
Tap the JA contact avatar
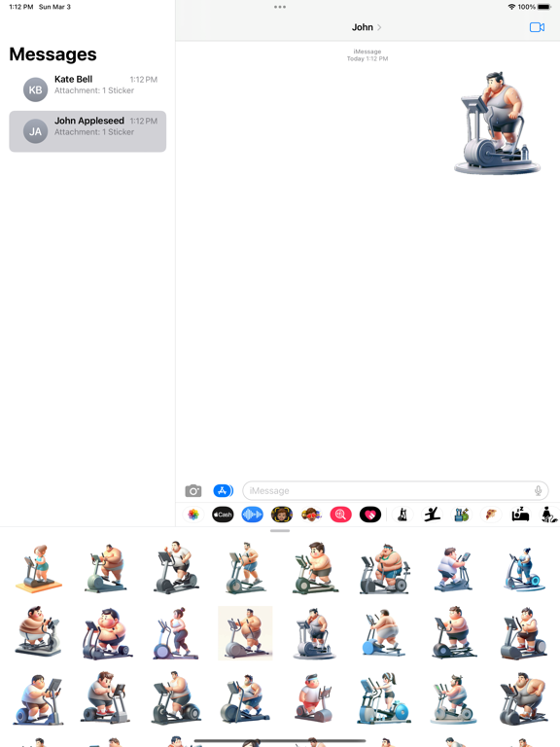tap(36, 131)
